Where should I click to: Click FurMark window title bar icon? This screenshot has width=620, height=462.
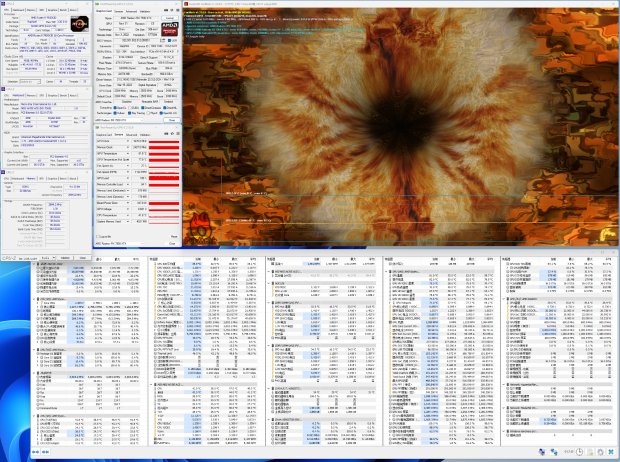click(186, 4)
